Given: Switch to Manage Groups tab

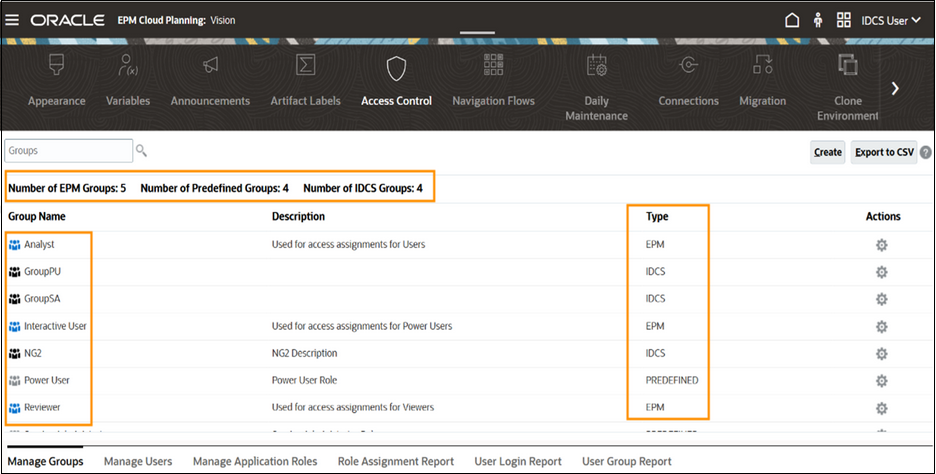Looking at the screenshot, I should pyautogui.click(x=45, y=461).
